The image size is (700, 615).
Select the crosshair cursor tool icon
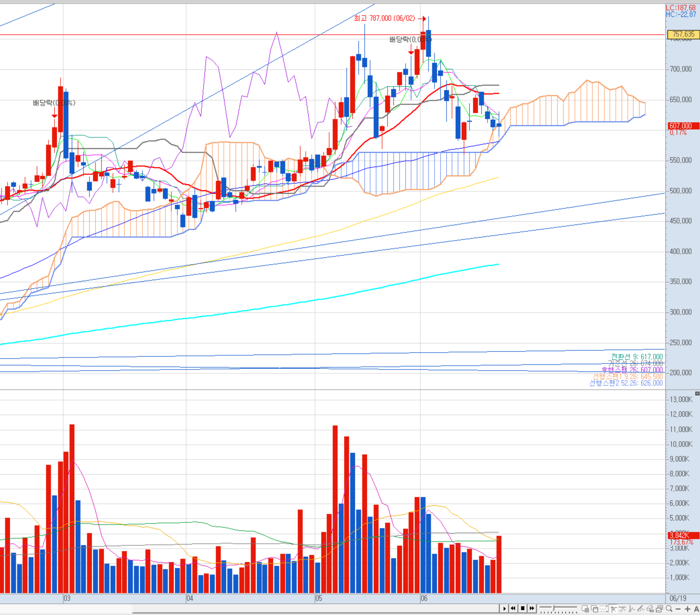(x=613, y=609)
